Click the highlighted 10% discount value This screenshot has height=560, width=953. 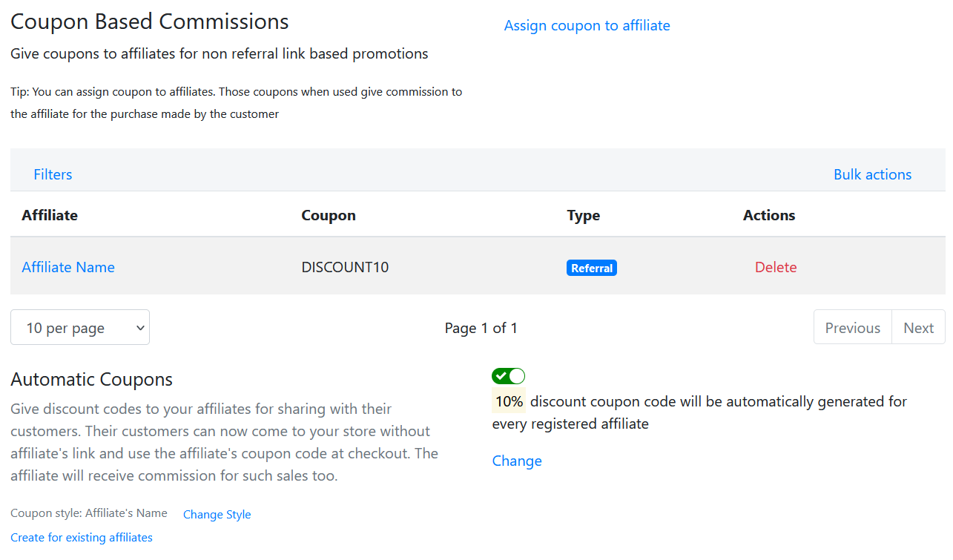click(x=509, y=401)
